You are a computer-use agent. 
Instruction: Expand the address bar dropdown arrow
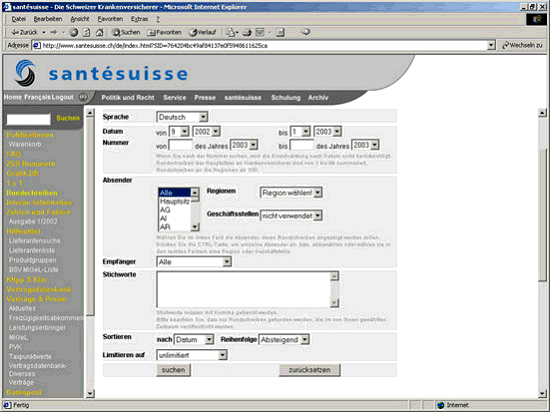(x=491, y=45)
